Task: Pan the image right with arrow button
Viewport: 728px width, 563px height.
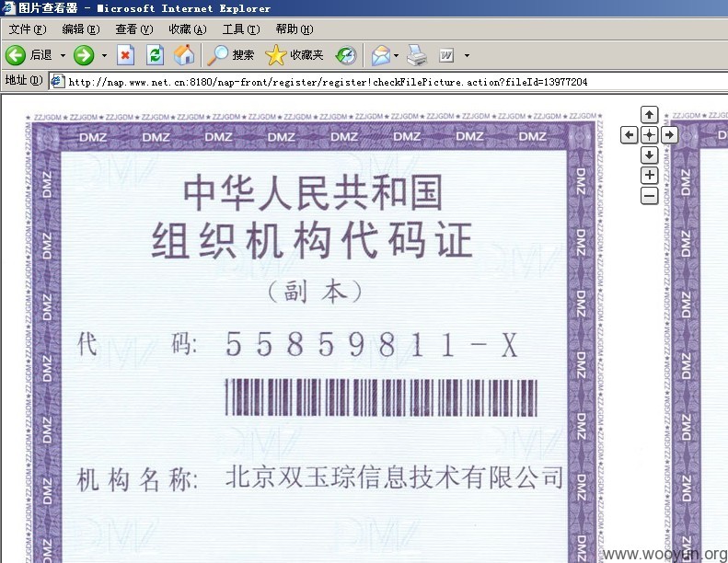Action: click(x=669, y=135)
